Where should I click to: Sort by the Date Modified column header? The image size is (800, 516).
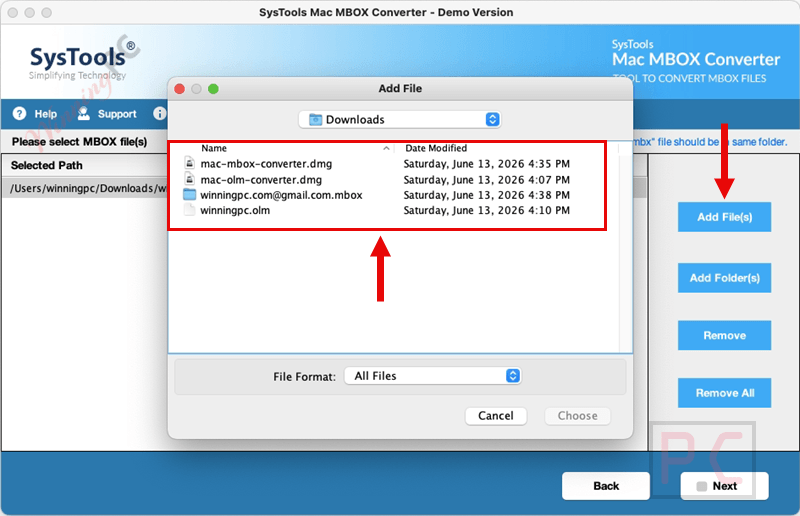(x=436, y=148)
